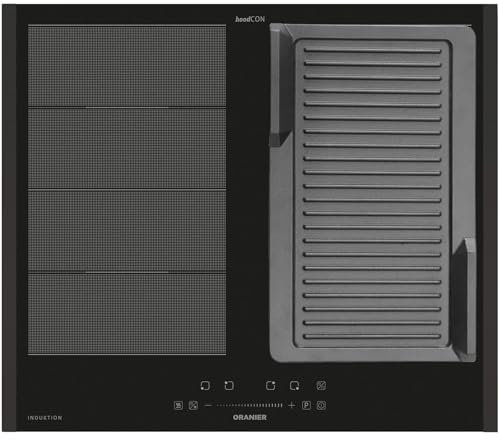Select the front-left cooking zone icon
This screenshot has width=500, height=440.
[205, 386]
